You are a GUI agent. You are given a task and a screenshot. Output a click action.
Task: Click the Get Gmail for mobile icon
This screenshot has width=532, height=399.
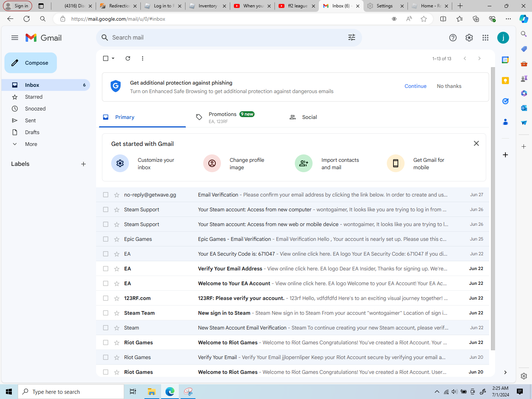point(396,163)
